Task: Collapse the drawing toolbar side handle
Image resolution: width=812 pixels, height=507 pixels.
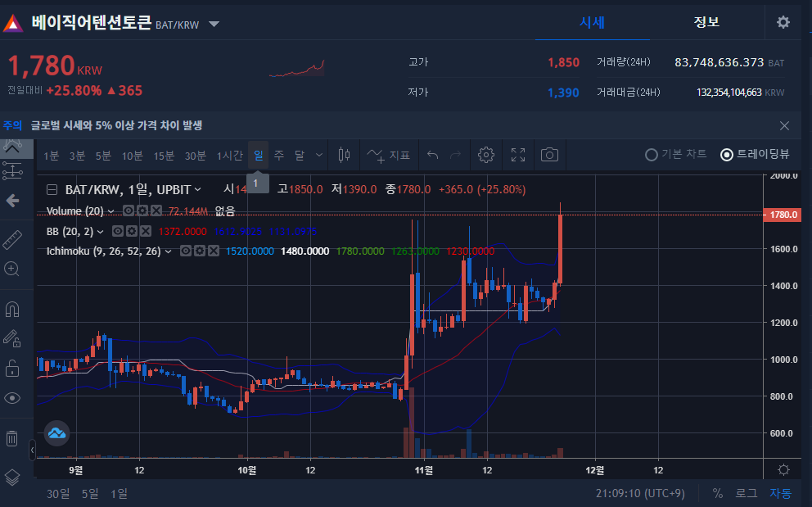Action: pyautogui.click(x=32, y=450)
